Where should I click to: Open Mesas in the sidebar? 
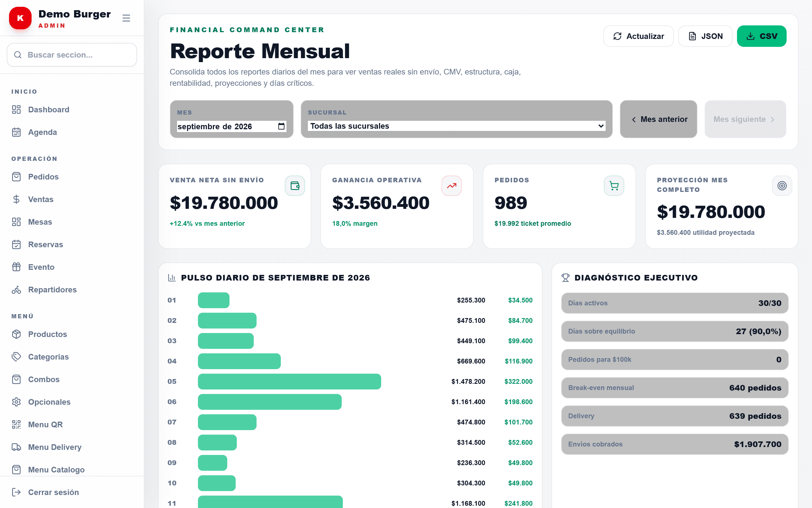[72, 222]
